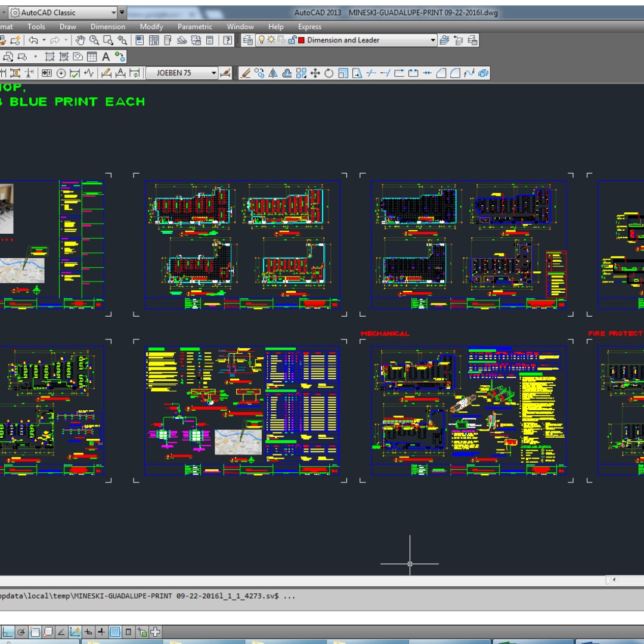
Task: Open the Dimension menu
Action: pyautogui.click(x=107, y=27)
